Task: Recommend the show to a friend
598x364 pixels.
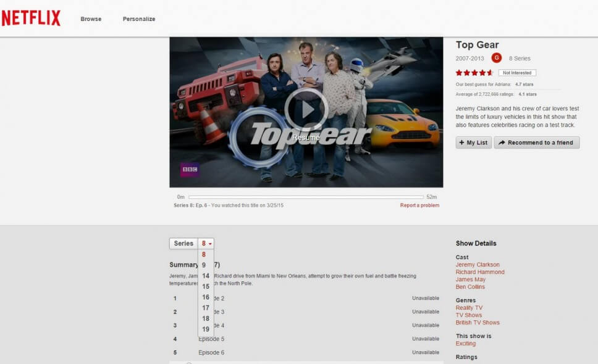Action: click(x=537, y=143)
